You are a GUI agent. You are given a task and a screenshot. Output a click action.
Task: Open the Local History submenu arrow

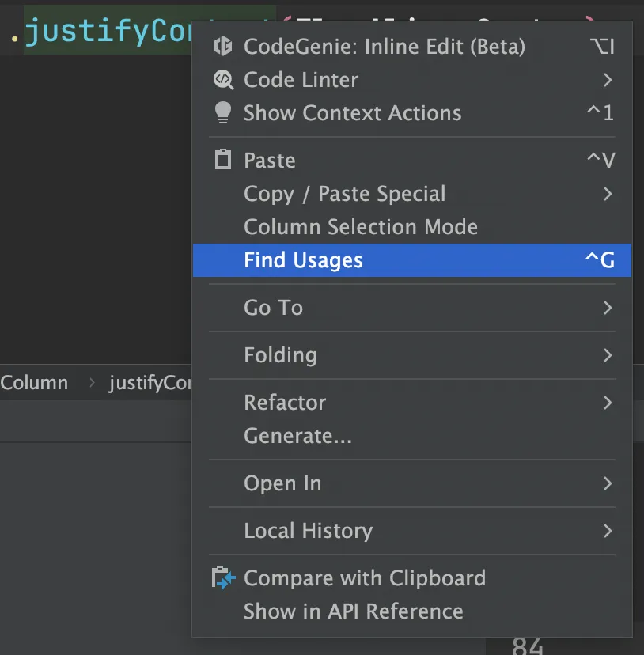point(608,531)
